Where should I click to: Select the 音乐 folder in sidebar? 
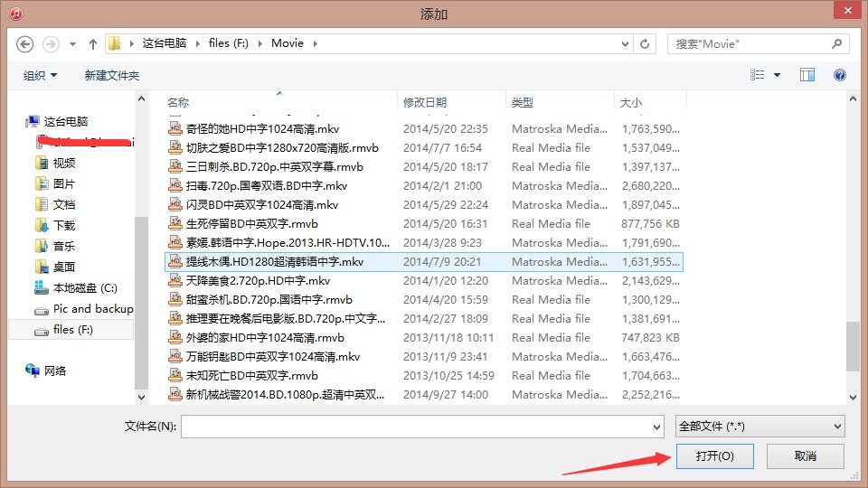(x=63, y=246)
